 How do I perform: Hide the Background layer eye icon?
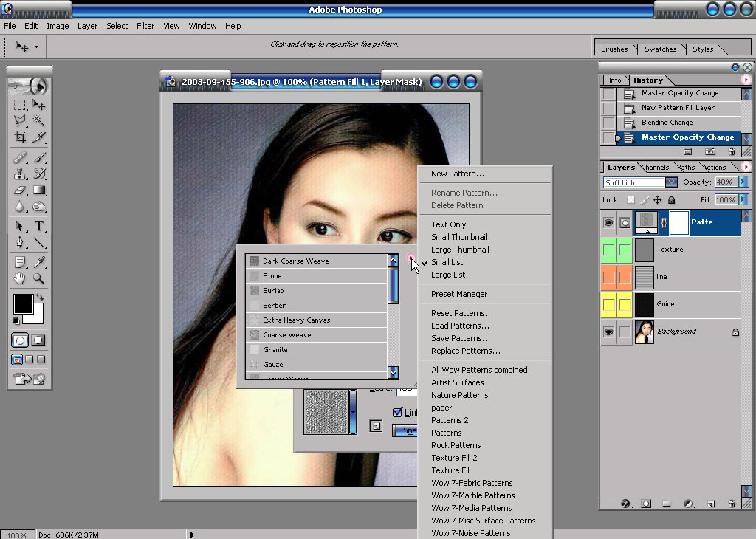609,332
